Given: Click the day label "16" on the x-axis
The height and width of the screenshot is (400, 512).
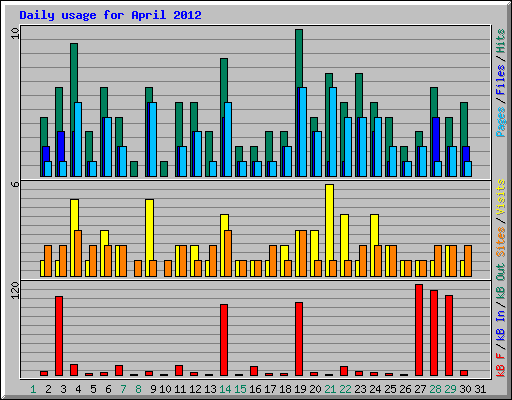Looking at the screenshot, I should (255, 389).
